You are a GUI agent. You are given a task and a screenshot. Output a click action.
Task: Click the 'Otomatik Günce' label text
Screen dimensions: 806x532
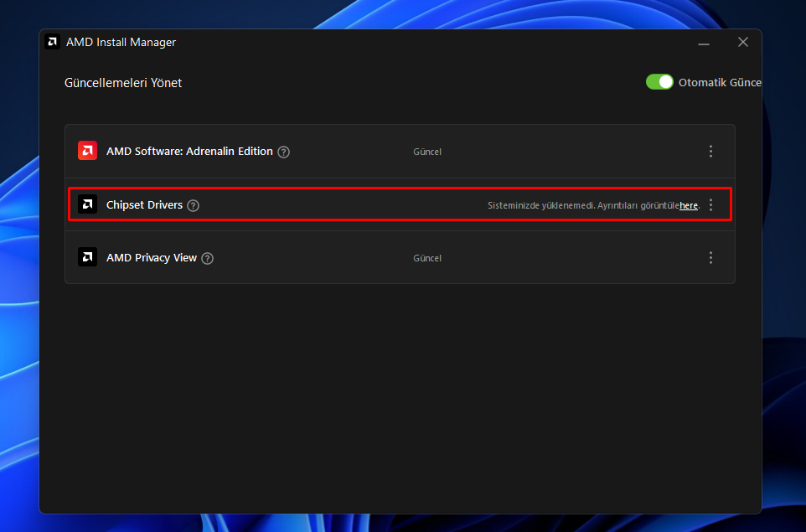coord(720,82)
